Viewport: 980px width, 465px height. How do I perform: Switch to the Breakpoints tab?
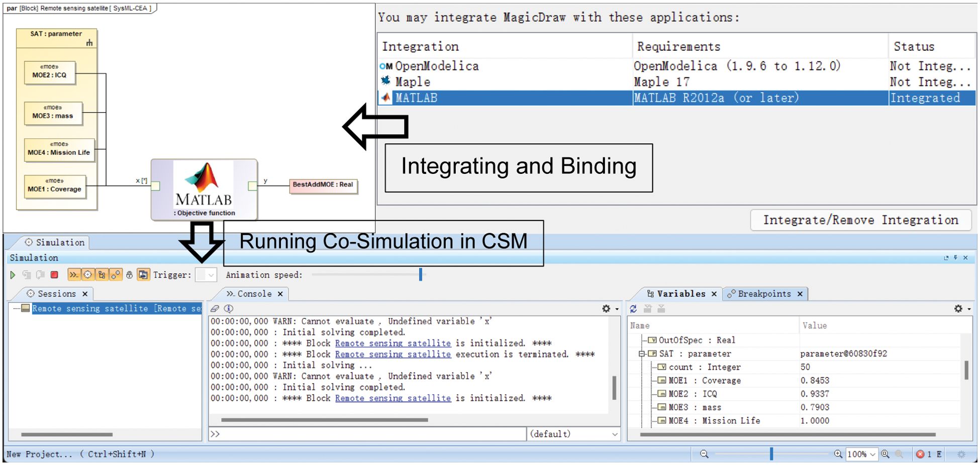click(x=764, y=294)
